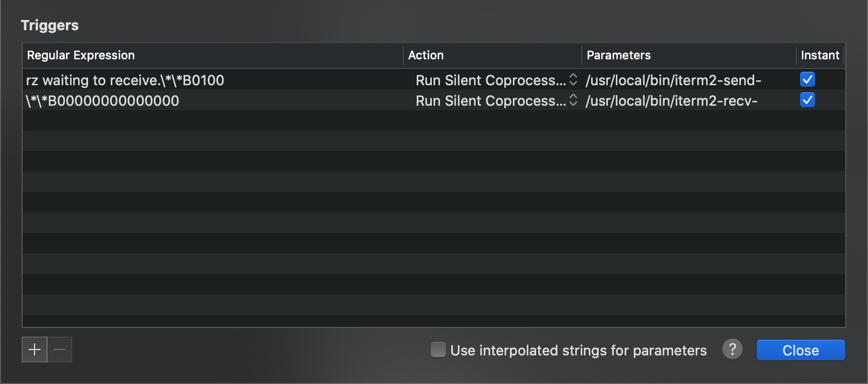Add a new trigger with plus button

34,350
